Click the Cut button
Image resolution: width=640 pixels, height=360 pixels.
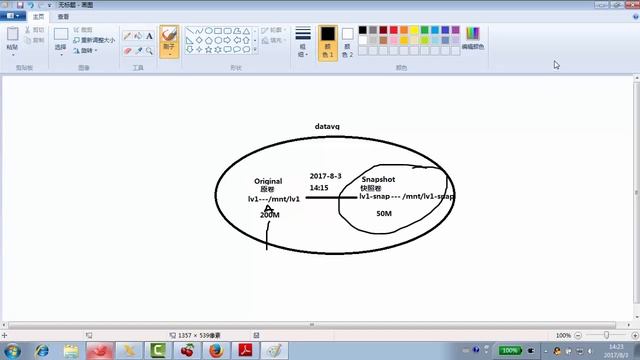pyautogui.click(x=34, y=30)
